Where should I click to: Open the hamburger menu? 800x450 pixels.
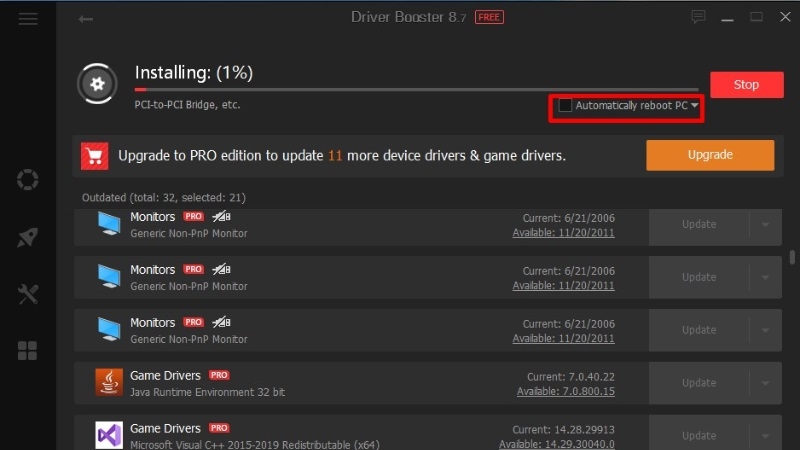coord(28,19)
